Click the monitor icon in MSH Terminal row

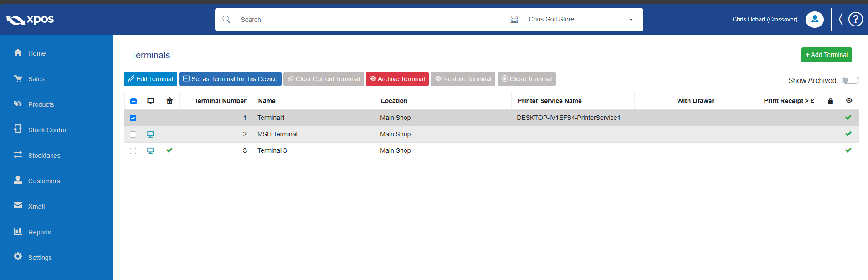point(150,134)
